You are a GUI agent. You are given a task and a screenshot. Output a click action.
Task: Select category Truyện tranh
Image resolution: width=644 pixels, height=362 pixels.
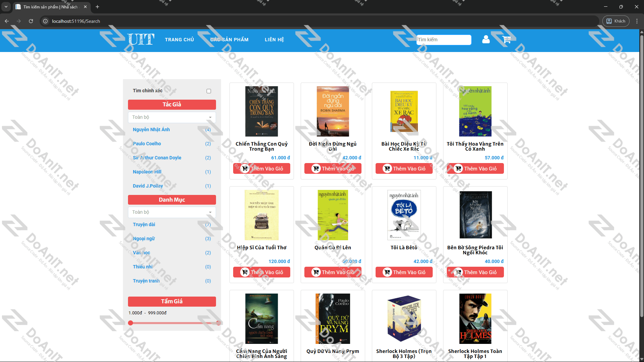146,281
